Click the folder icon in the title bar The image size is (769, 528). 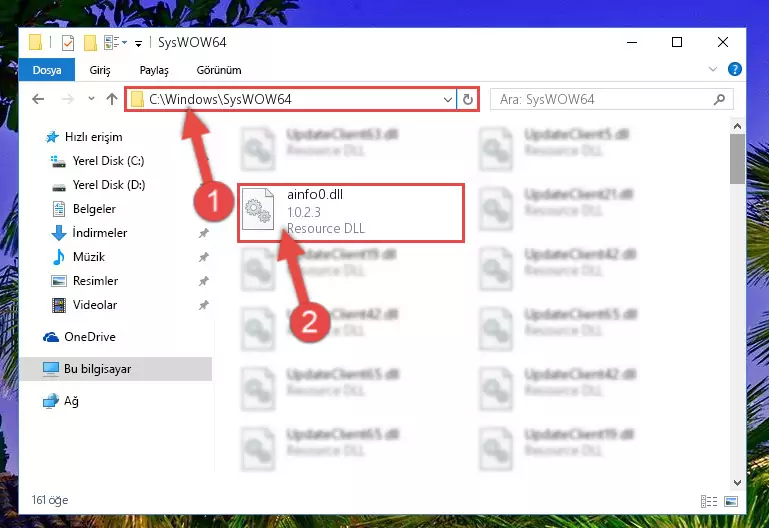[35, 42]
